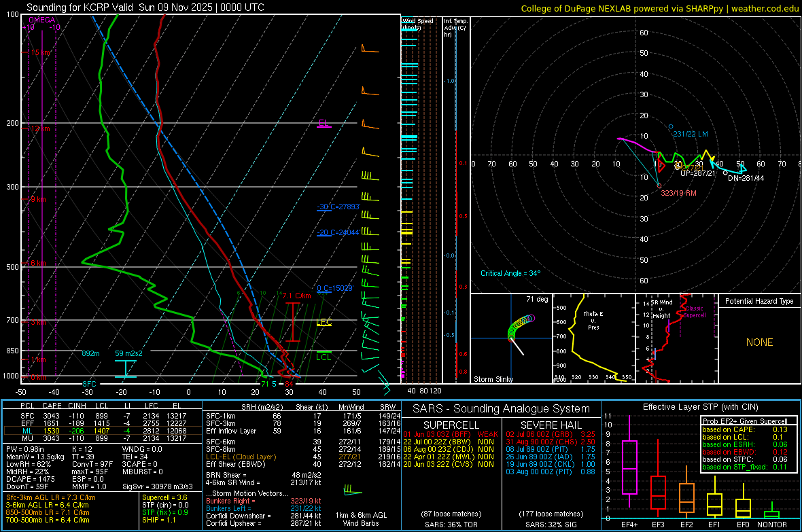Click the '323/19 RM' hodograph label
The image size is (802, 532).
(x=679, y=194)
